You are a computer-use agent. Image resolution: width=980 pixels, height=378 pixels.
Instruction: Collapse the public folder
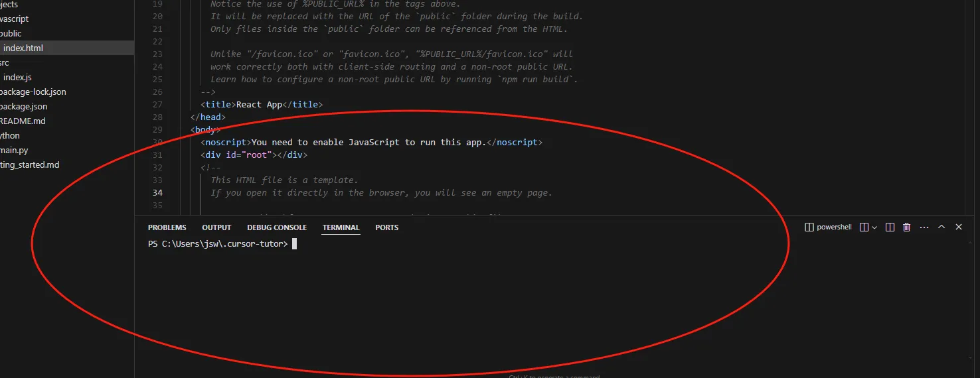tap(11, 33)
